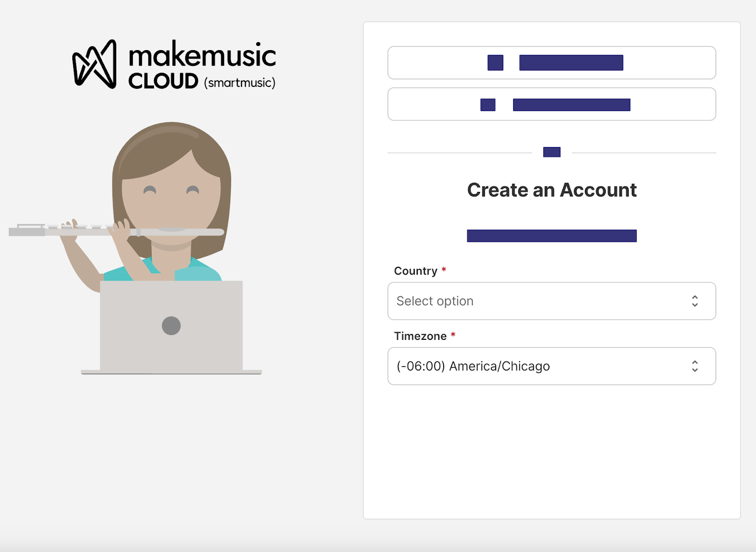The width and height of the screenshot is (756, 552).
Task: Click the small badge on the divider line
Action: coord(551,151)
